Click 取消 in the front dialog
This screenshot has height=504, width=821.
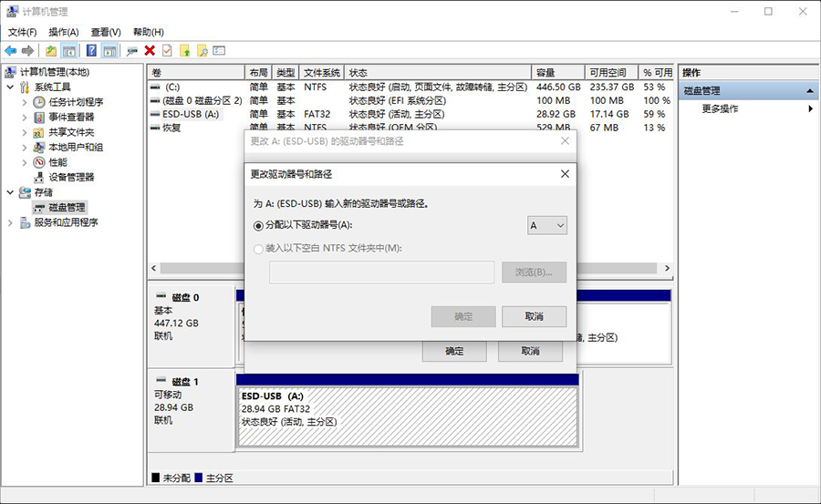point(534,316)
